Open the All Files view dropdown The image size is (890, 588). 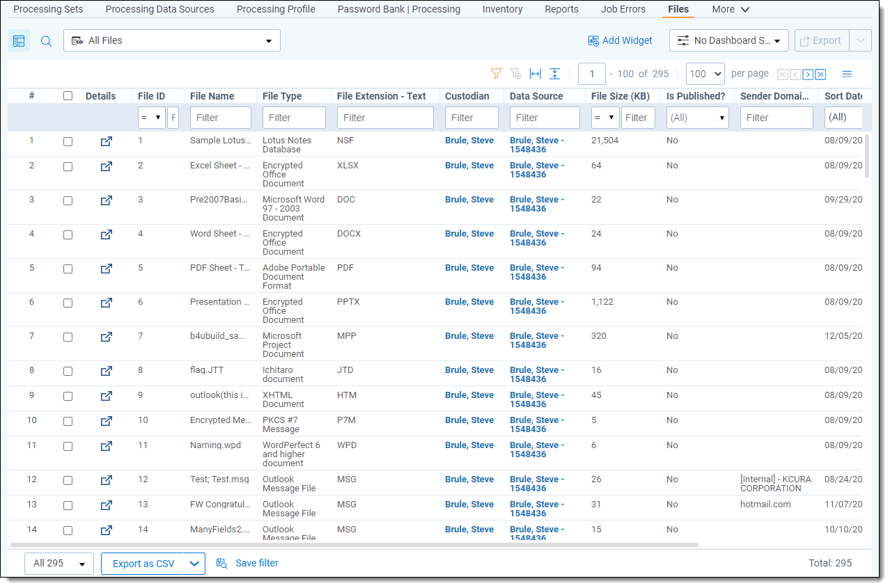coord(172,41)
